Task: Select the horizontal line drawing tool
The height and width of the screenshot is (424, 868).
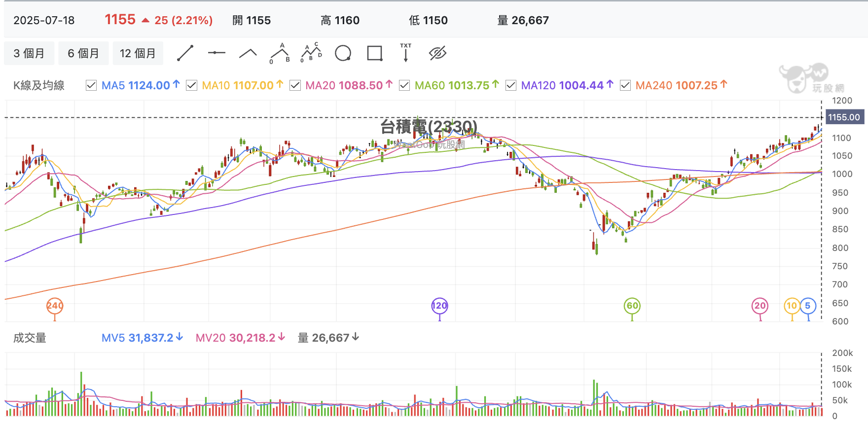Action: [x=216, y=53]
